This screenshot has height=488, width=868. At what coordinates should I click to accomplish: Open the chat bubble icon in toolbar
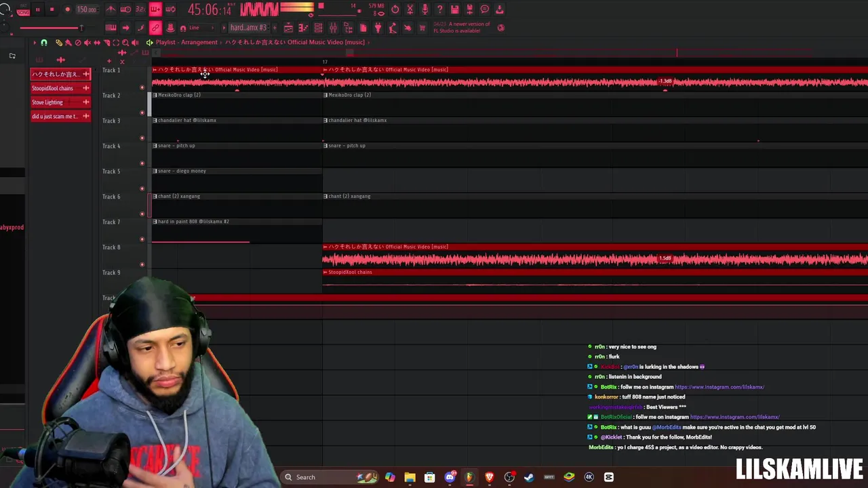click(484, 9)
